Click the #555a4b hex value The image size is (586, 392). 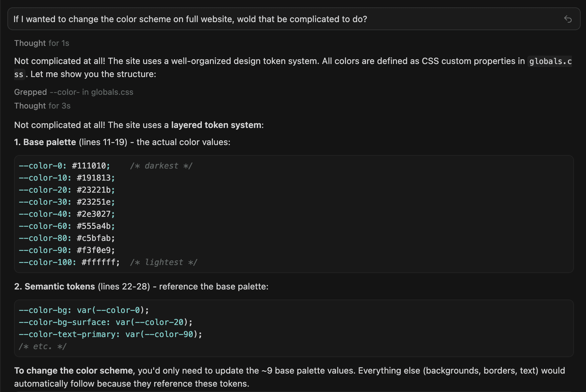pos(96,226)
